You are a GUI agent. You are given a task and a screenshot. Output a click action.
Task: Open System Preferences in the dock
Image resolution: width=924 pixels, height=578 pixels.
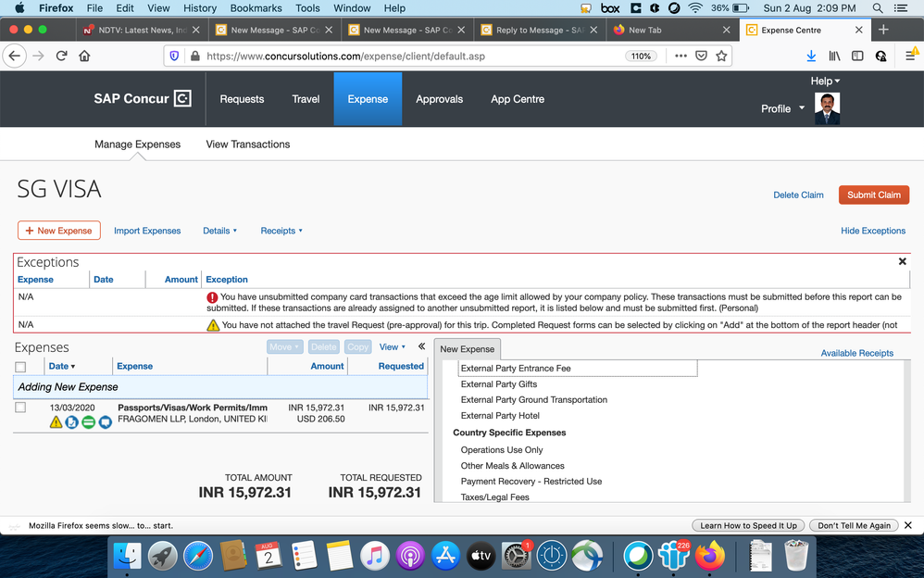pyautogui.click(x=517, y=556)
